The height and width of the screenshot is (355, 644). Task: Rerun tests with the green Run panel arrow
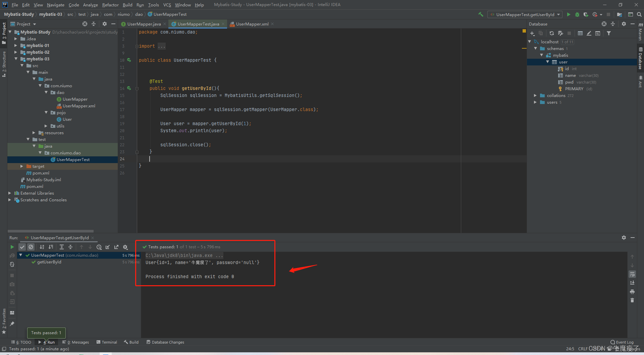coord(12,247)
